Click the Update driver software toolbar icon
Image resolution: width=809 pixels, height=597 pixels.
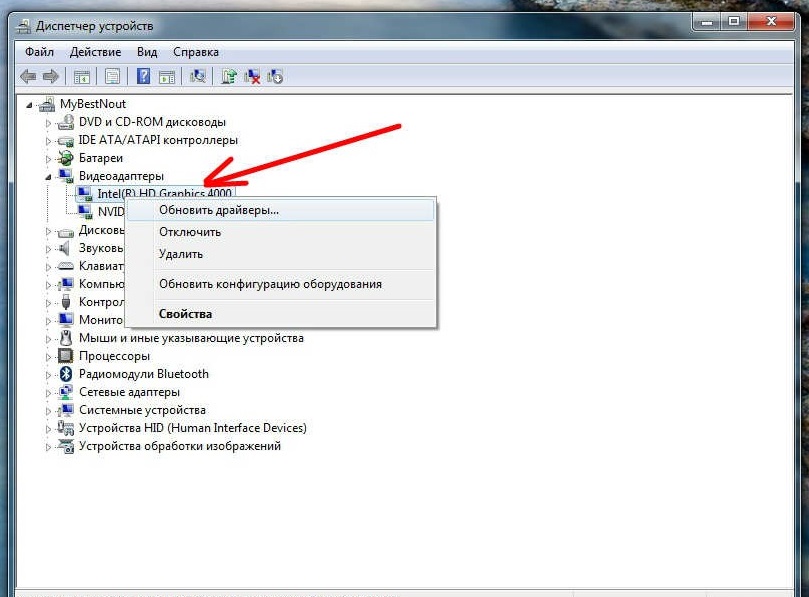229,76
